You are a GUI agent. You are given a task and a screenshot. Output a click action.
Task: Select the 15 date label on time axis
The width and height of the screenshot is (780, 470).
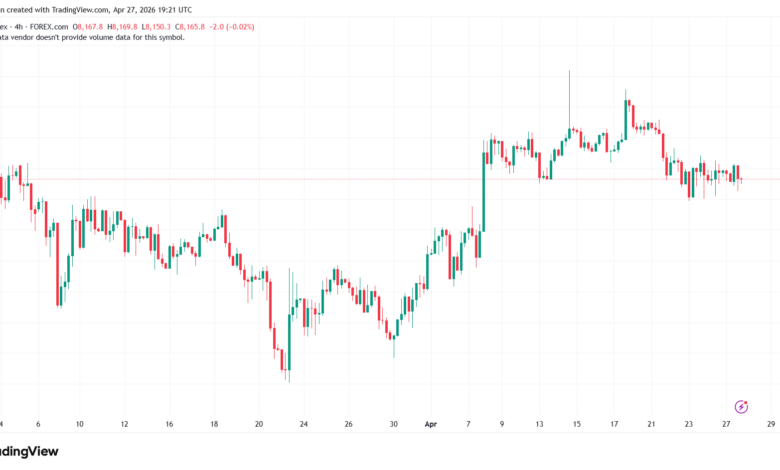(577, 424)
